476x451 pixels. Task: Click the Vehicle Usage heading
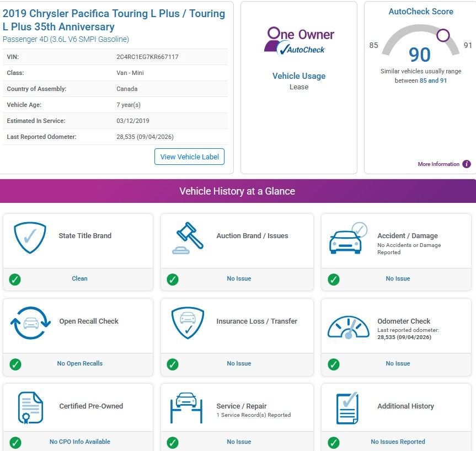pyautogui.click(x=299, y=76)
